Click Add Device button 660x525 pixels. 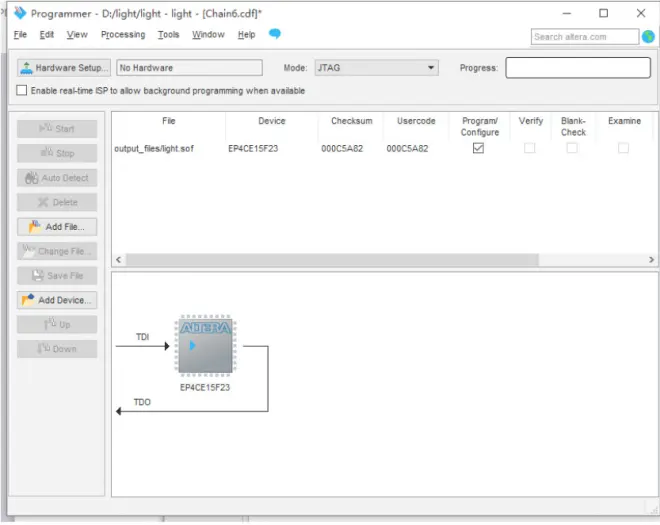(x=57, y=300)
